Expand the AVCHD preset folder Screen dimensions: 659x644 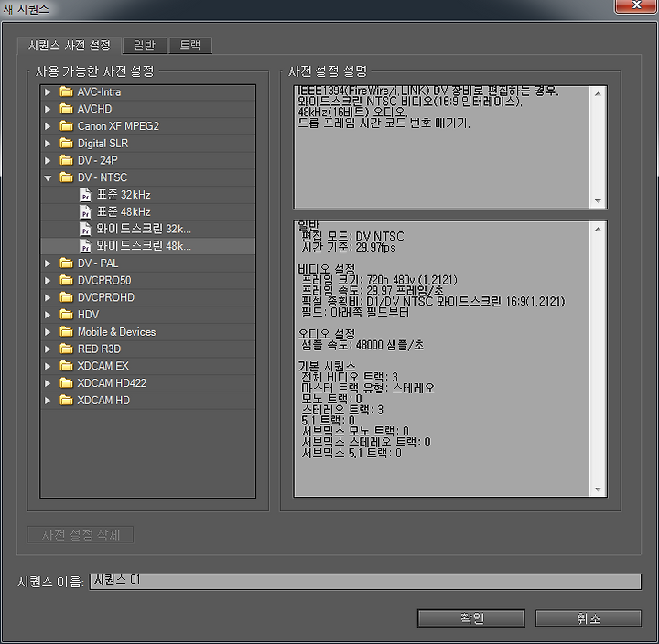(48, 109)
